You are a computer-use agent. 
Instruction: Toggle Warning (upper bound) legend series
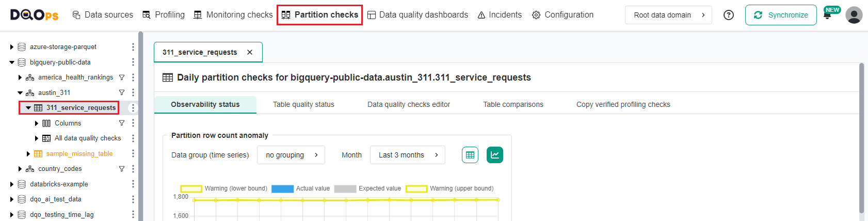(450, 188)
